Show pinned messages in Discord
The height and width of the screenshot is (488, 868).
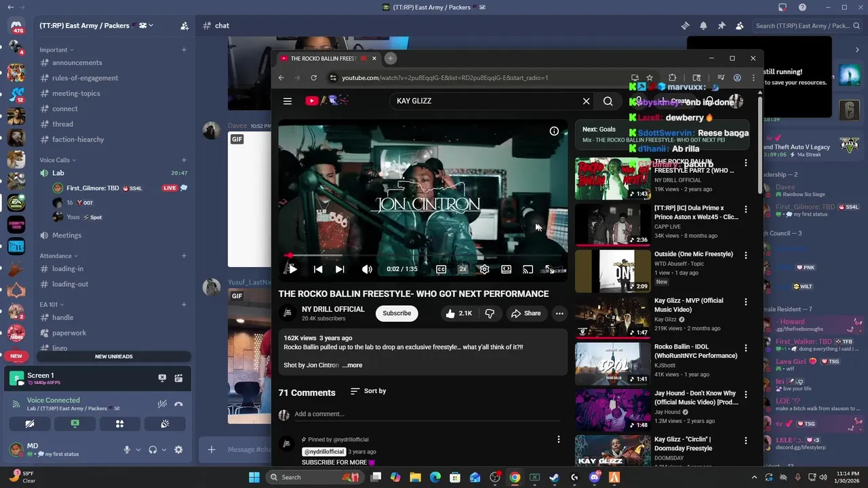pyautogui.click(x=722, y=26)
